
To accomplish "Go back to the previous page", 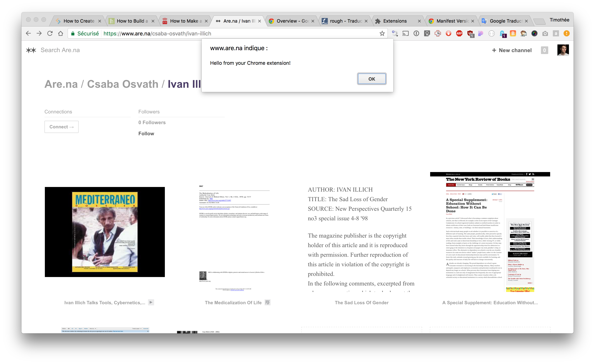I will click(x=28, y=34).
